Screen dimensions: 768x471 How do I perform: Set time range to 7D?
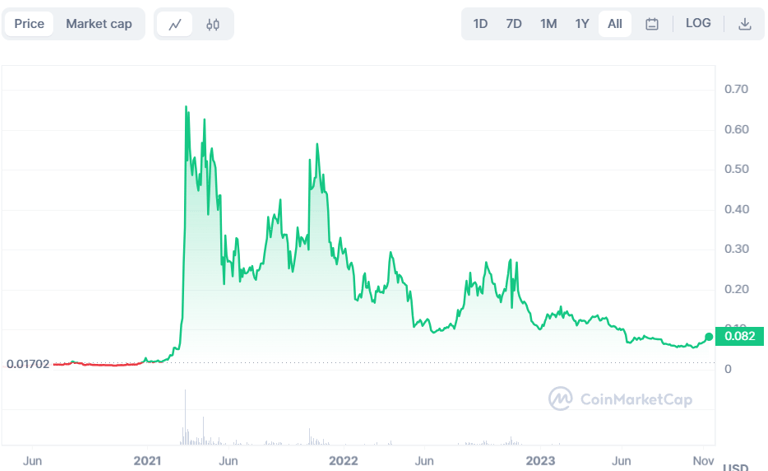(x=514, y=24)
